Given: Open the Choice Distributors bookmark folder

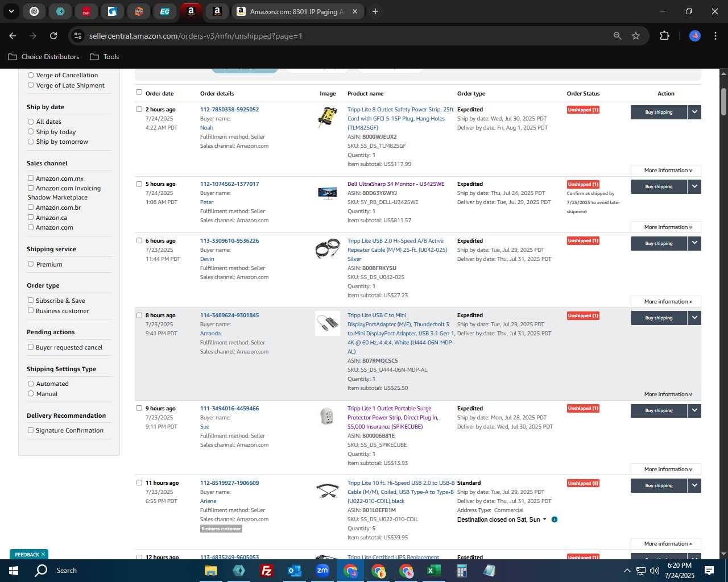Looking at the screenshot, I should pos(44,57).
